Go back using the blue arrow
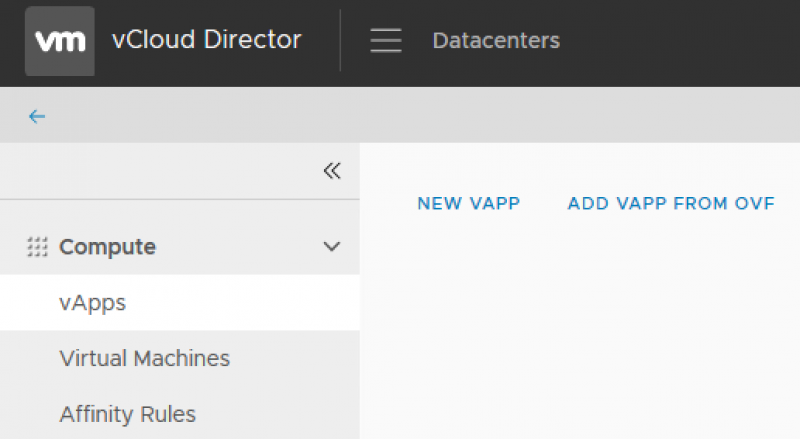 click(x=37, y=116)
